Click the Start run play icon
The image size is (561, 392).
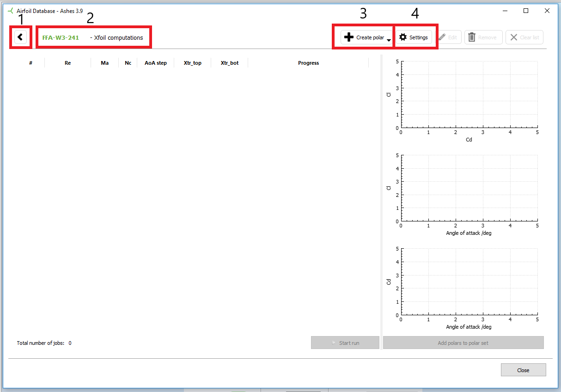tap(334, 343)
